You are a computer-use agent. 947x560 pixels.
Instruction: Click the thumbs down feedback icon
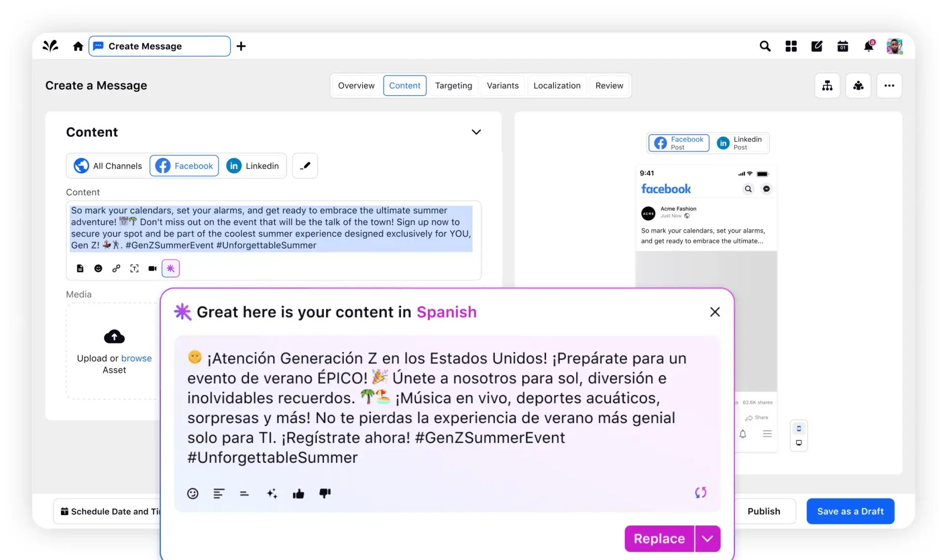324,493
